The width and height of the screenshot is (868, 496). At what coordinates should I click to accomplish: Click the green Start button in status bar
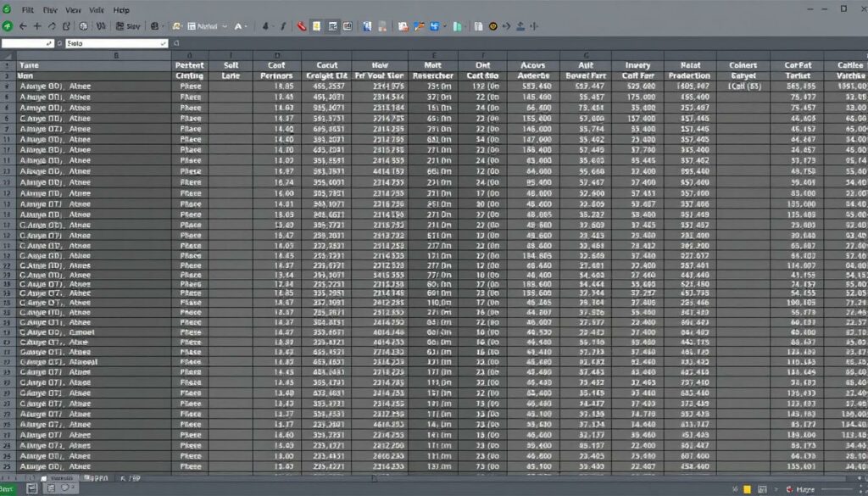tap(8, 489)
